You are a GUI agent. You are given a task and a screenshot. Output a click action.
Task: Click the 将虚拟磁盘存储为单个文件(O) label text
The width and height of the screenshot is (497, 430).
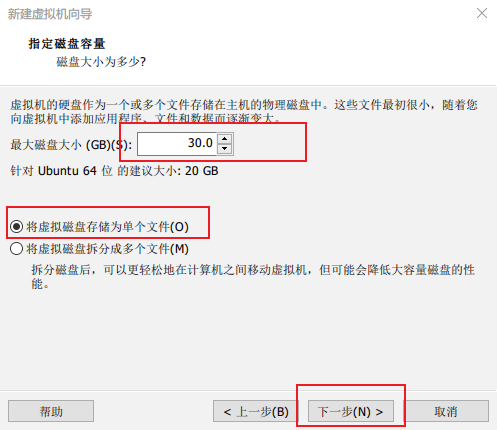(x=108, y=227)
